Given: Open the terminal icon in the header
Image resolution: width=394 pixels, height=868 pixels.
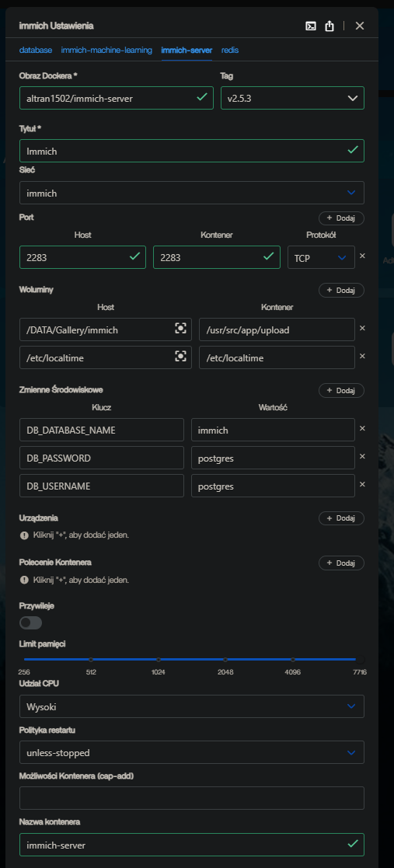Looking at the screenshot, I should click(311, 26).
